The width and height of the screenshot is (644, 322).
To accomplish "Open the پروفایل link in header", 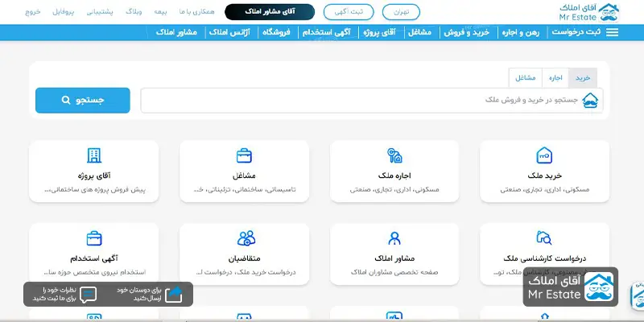I will point(64,12).
